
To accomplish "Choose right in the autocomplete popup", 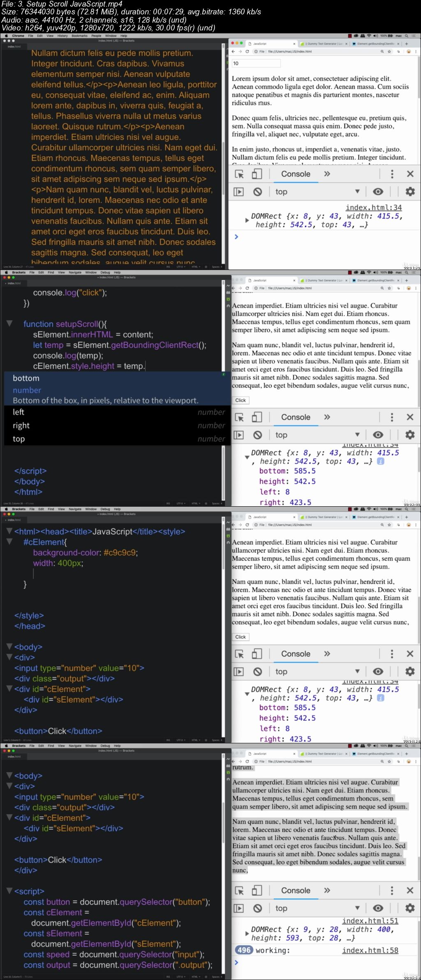I will pyautogui.click(x=117, y=426).
